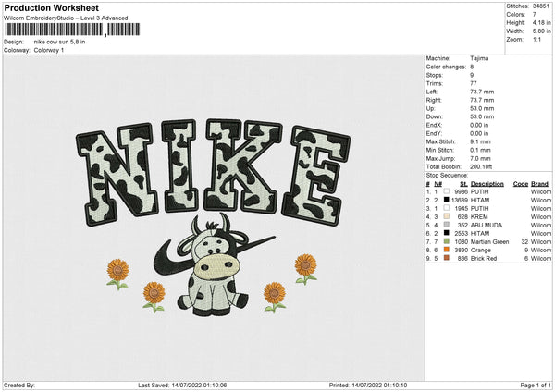555x392 pixels.
Task: Select the KREM cream color swatch
Action: [447, 216]
